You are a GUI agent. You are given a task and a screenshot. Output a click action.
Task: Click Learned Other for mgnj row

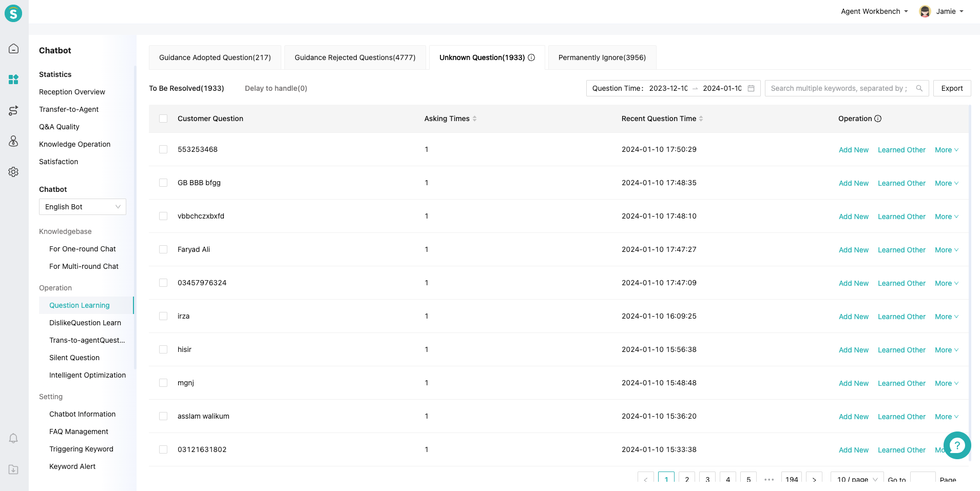click(x=901, y=383)
